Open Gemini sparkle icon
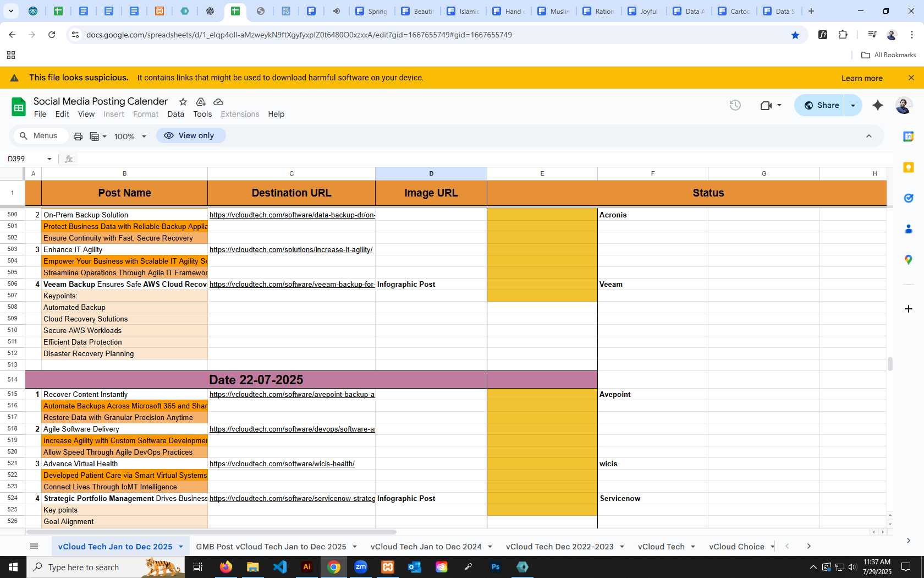The width and height of the screenshot is (924, 578). tap(878, 105)
